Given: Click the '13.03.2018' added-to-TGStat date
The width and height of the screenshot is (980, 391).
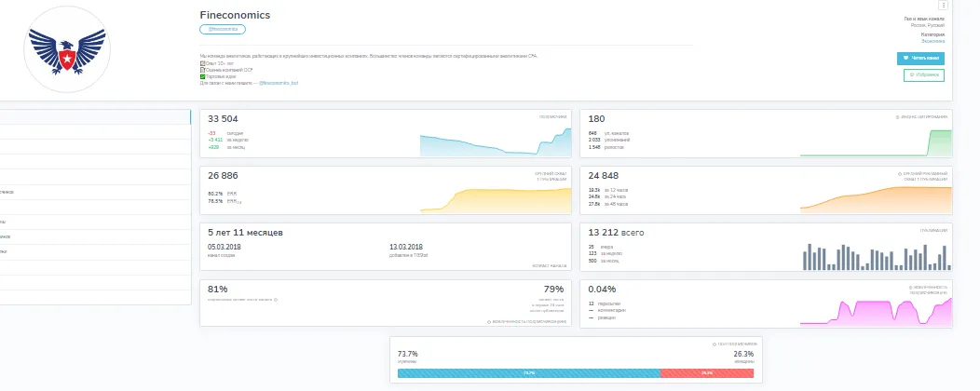Looking at the screenshot, I should tap(405, 247).
